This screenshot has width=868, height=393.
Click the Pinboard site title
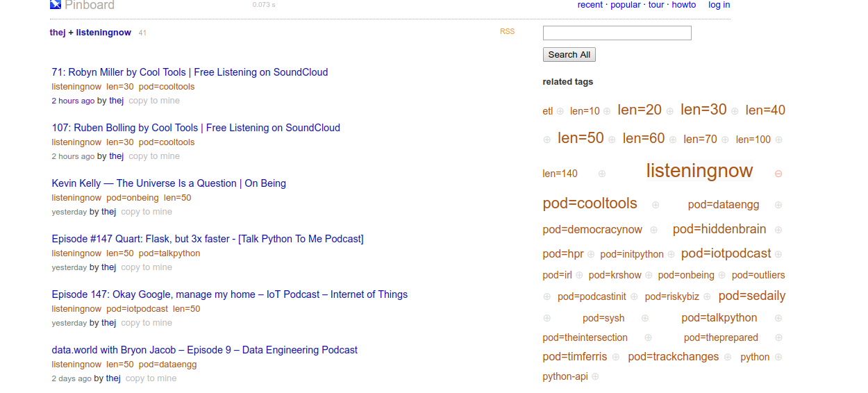pos(90,6)
